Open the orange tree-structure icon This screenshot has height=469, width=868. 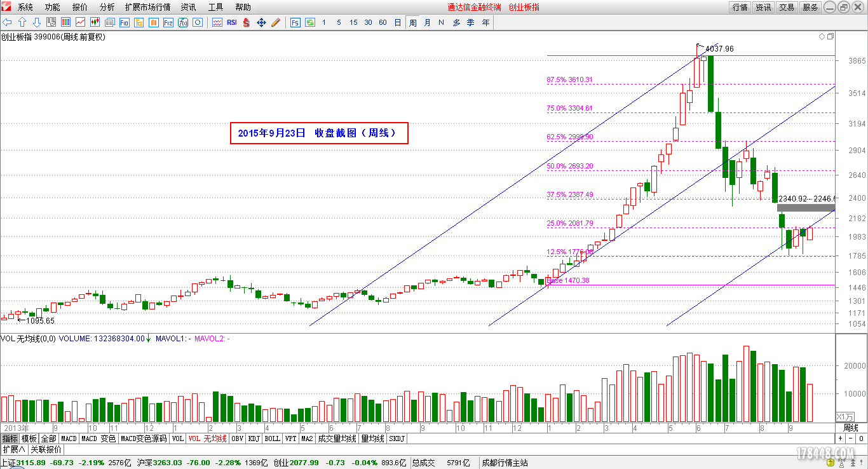[139, 22]
